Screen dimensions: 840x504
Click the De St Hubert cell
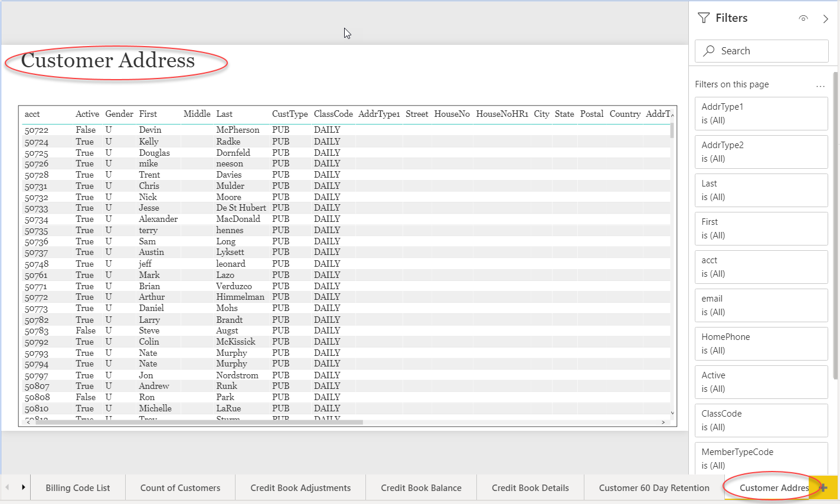(241, 208)
